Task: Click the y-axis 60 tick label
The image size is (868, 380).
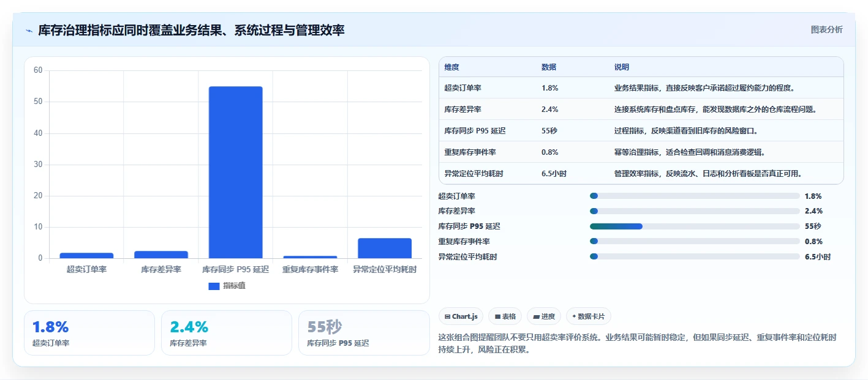Action: coord(38,70)
